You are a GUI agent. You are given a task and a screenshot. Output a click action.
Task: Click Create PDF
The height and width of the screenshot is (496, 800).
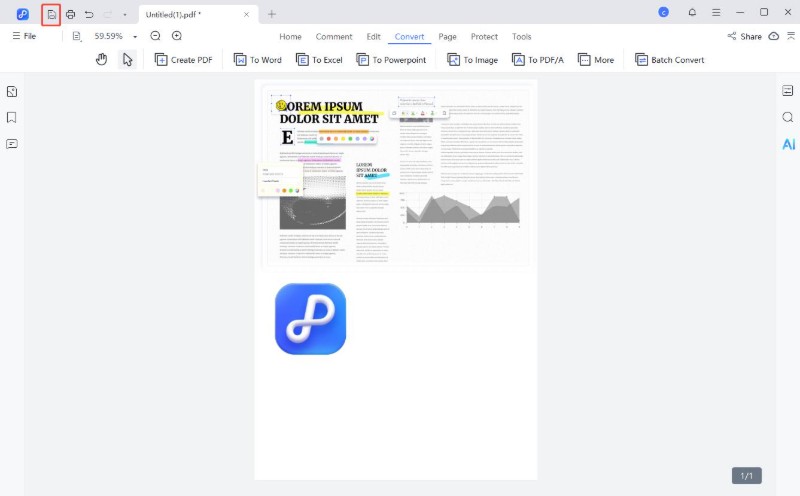pyautogui.click(x=183, y=60)
